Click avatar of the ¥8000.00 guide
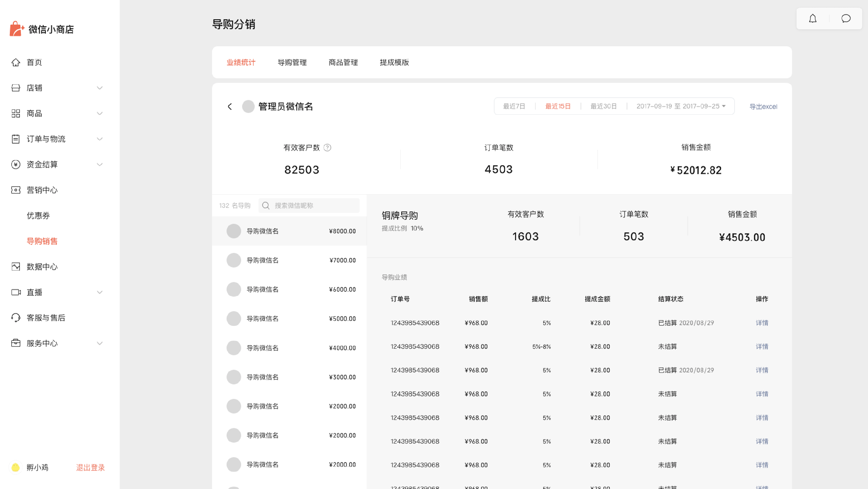Viewport: 868px width, 489px height. 234,231
